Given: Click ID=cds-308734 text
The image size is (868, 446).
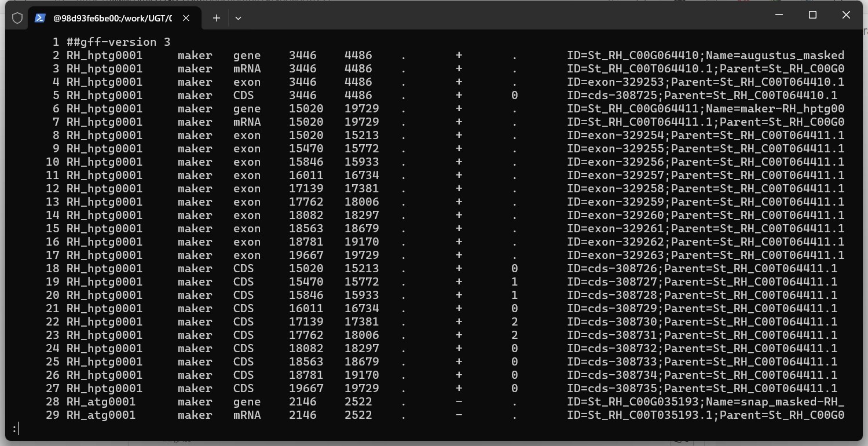Looking at the screenshot, I should point(612,375).
